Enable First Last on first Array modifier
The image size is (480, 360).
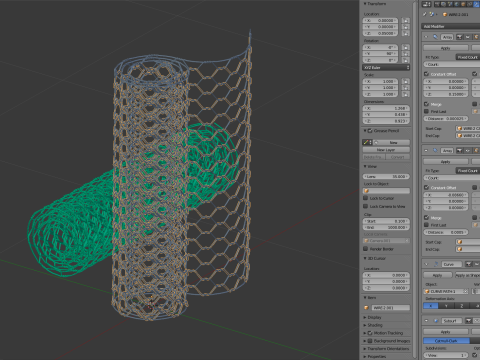pyautogui.click(x=426, y=111)
